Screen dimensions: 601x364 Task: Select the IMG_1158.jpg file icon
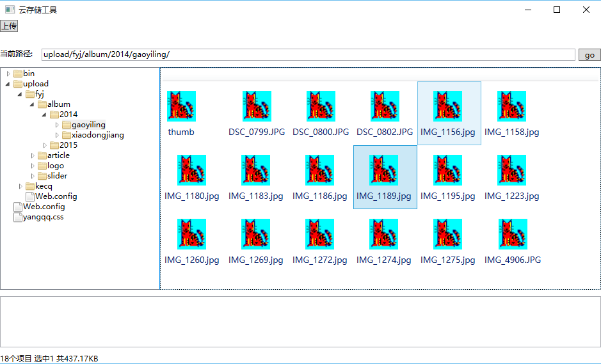[x=511, y=106]
